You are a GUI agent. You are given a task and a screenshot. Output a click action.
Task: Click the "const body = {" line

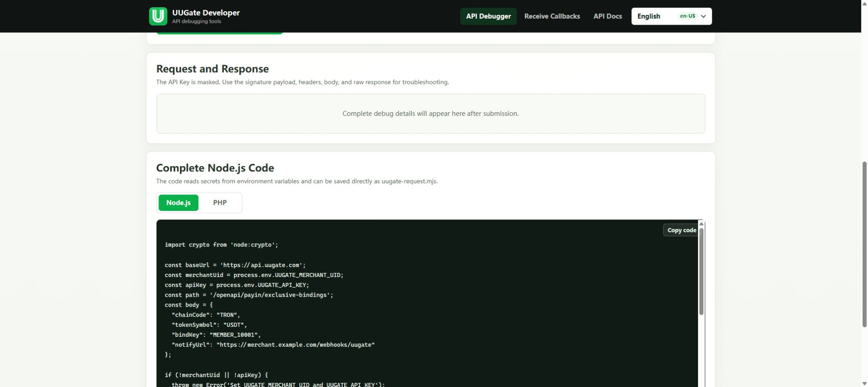189,305
